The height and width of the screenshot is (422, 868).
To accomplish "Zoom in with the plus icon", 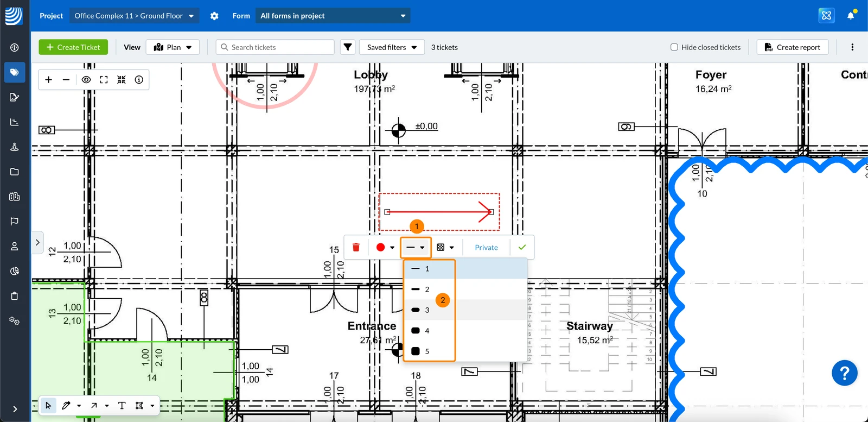I will (x=48, y=80).
